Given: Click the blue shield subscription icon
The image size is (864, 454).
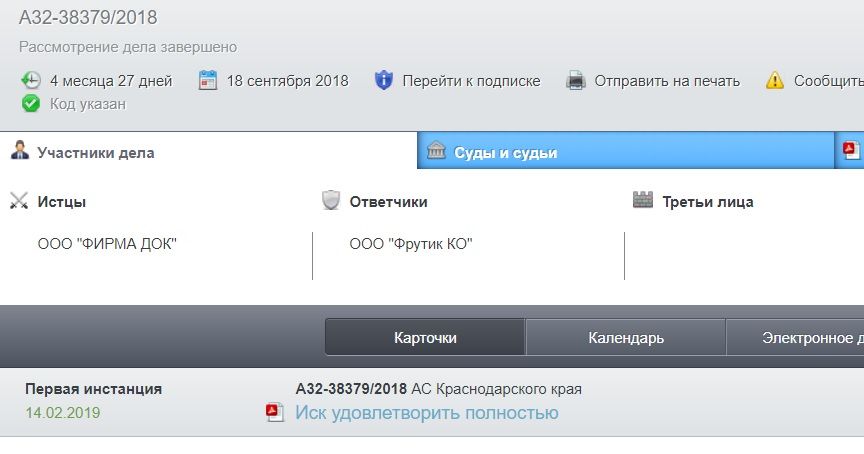Looking at the screenshot, I should (x=384, y=81).
